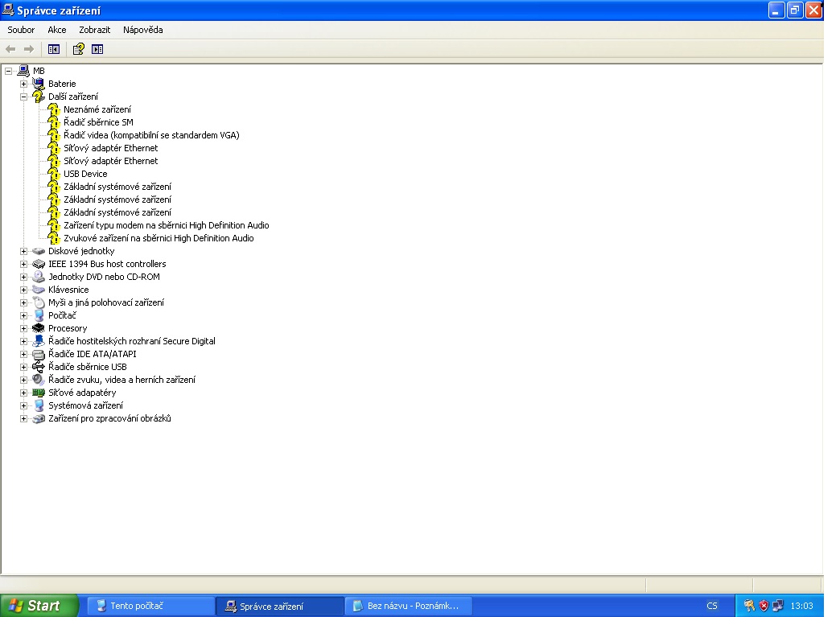
Task: Switch to Bez názvu Poznámkový blok taskbar button
Action: [x=409, y=606]
